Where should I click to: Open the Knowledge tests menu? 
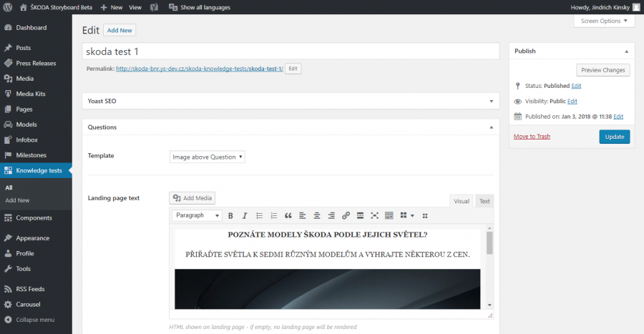click(36, 170)
